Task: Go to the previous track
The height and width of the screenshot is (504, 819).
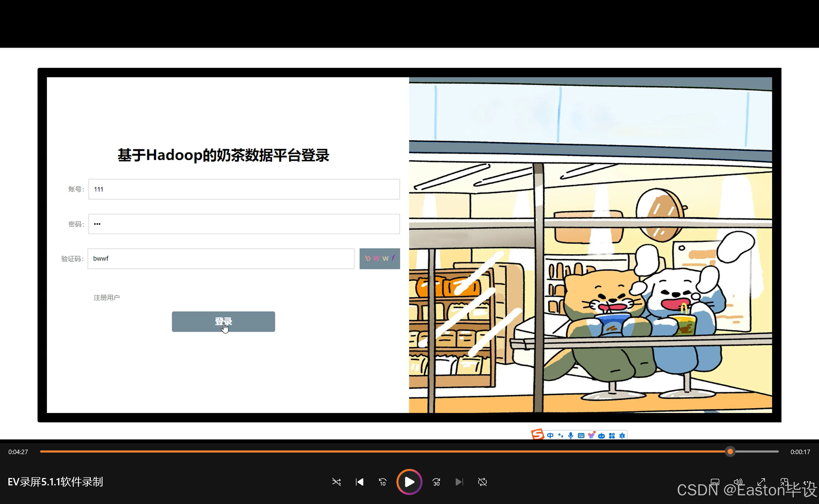Action: coord(360,482)
